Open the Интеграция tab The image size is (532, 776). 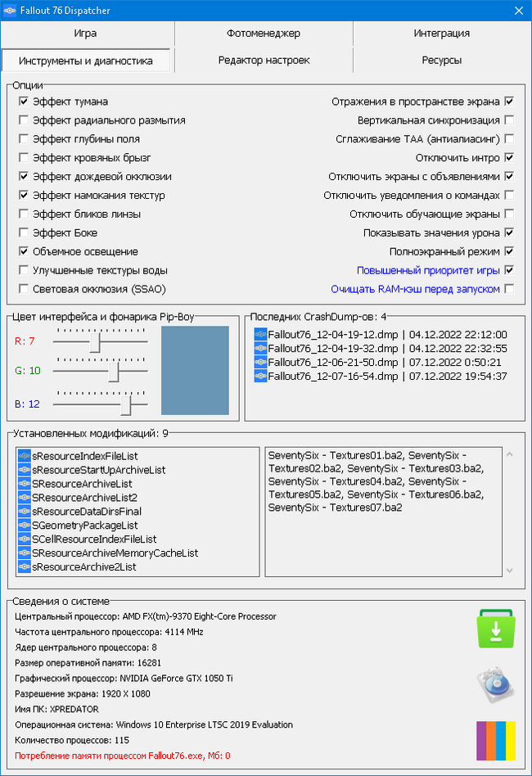pos(441,34)
